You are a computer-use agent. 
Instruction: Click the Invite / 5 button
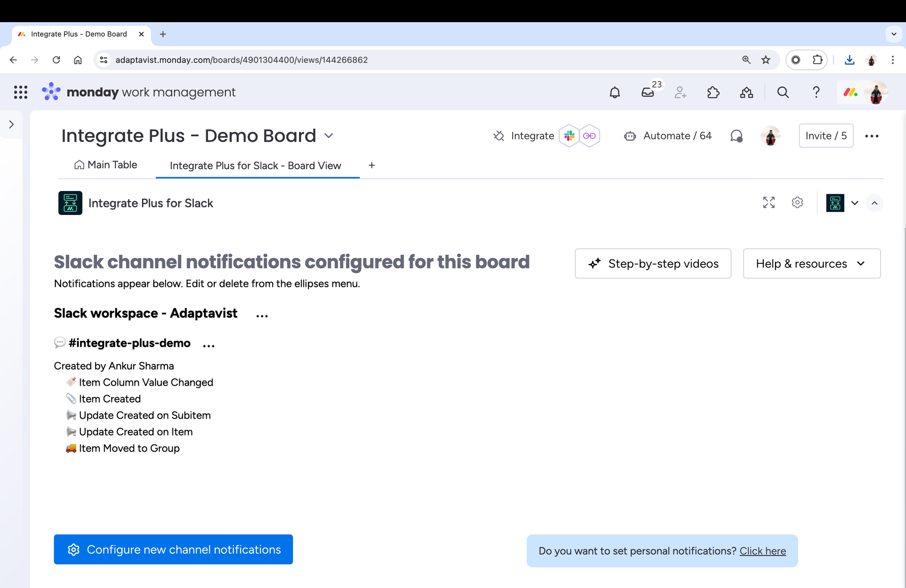826,136
